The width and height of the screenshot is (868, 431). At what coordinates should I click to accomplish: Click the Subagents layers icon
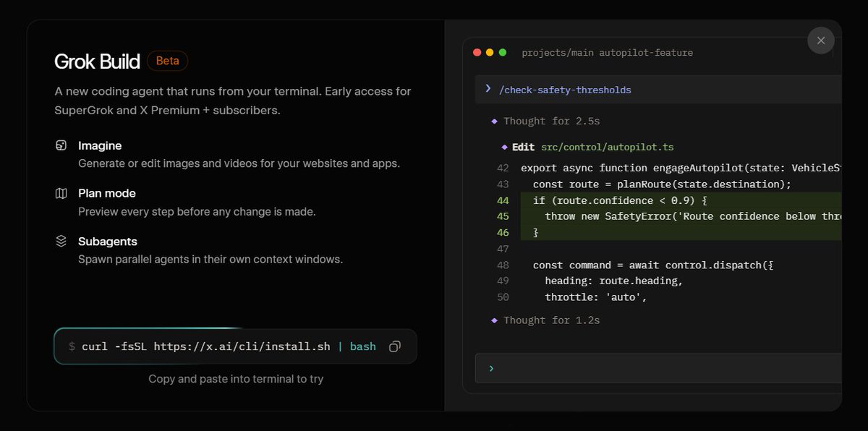tap(61, 241)
